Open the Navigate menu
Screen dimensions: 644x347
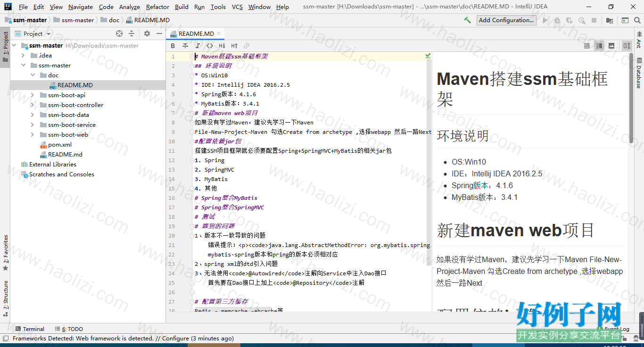pos(81,7)
